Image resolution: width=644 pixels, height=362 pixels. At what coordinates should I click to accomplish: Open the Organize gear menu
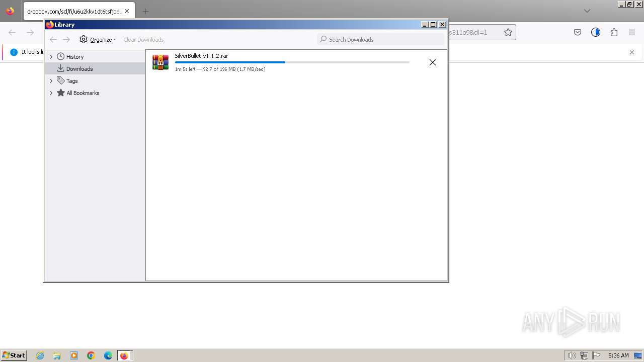point(98,40)
